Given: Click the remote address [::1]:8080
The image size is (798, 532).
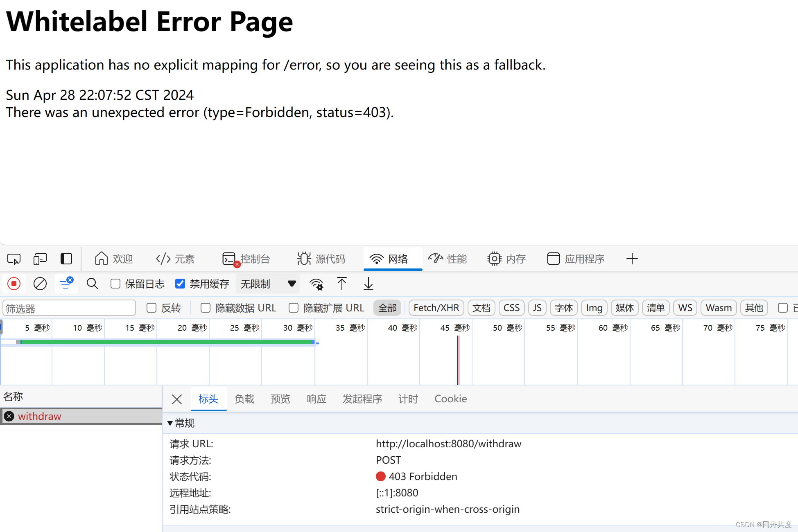Looking at the screenshot, I should click(397, 493).
